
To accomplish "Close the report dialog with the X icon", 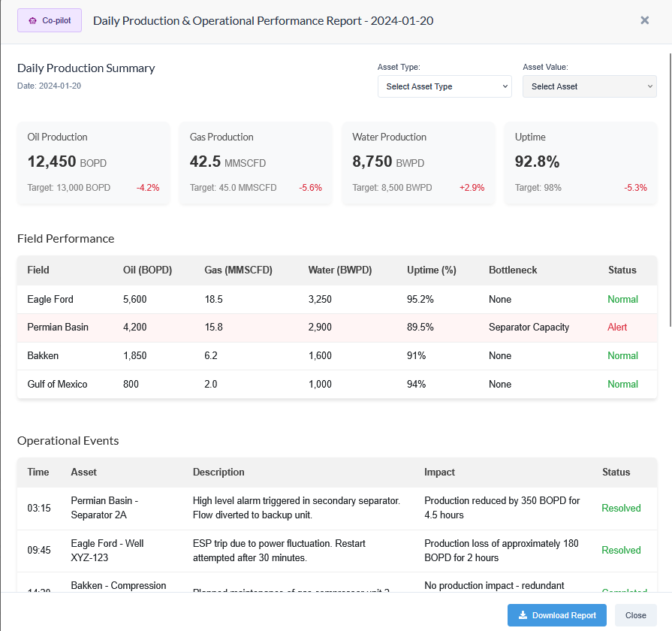I will (644, 20).
